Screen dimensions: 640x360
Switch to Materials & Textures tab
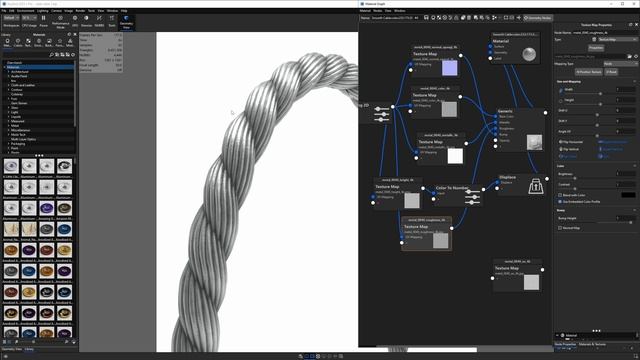(x=592, y=344)
